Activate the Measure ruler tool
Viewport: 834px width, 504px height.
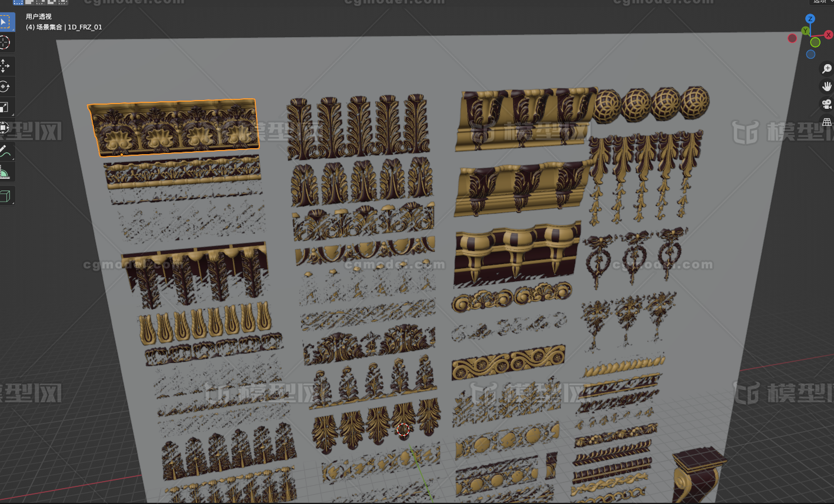pyautogui.click(x=5, y=172)
